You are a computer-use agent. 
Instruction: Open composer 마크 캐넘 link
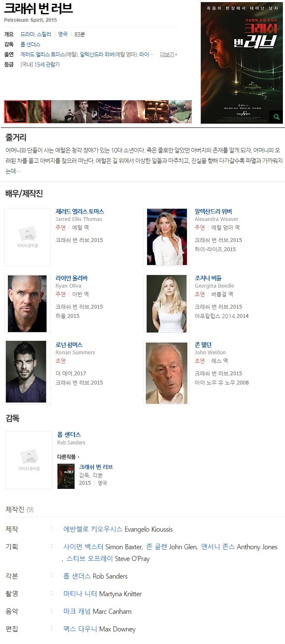[x=77, y=611]
